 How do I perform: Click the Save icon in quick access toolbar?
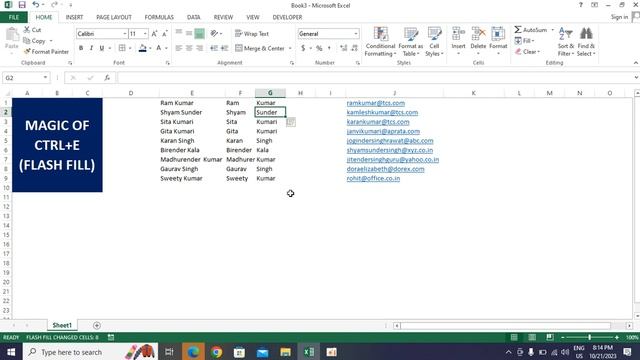click(x=22, y=5)
